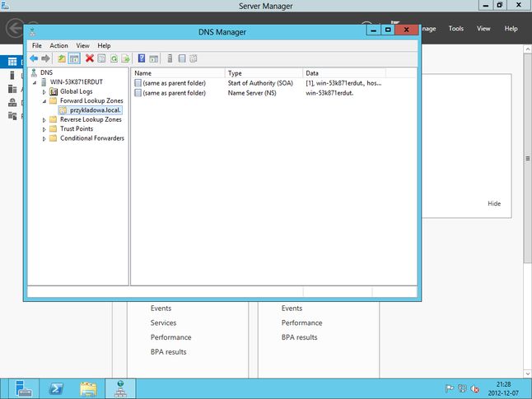The width and height of the screenshot is (532, 399).
Task: Select Reverse Lookup Zones folder
Action: 91,119
